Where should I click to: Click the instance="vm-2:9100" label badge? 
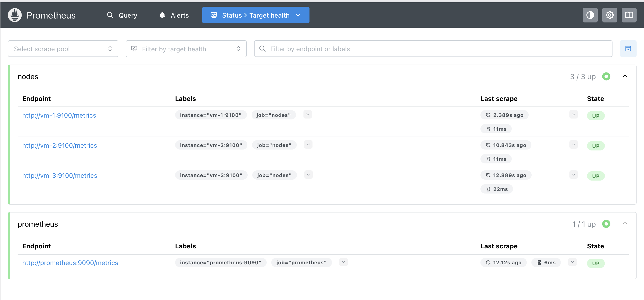coord(211,145)
